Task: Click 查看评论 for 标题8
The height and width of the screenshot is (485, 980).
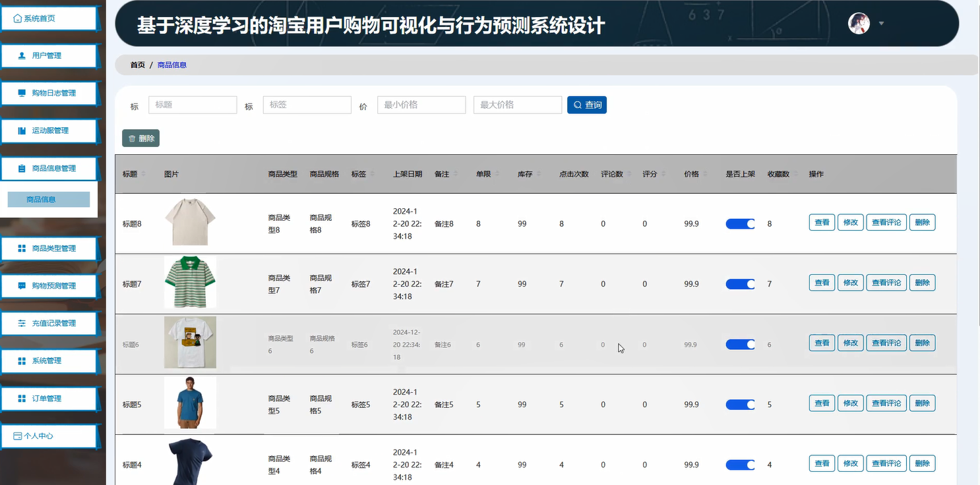Action: click(x=886, y=223)
